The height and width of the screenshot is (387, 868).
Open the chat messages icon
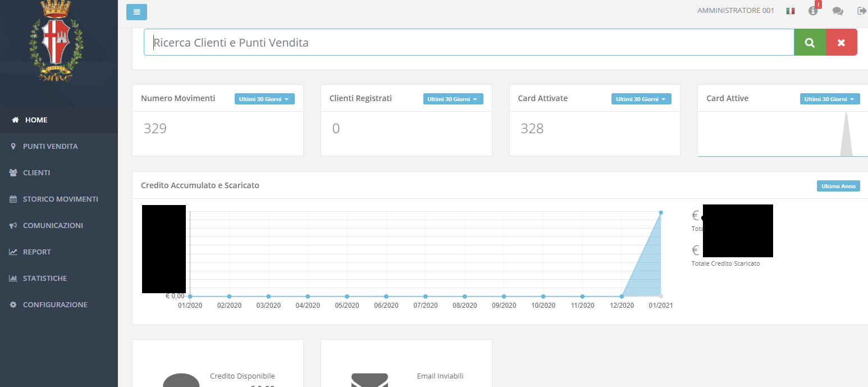pos(837,11)
